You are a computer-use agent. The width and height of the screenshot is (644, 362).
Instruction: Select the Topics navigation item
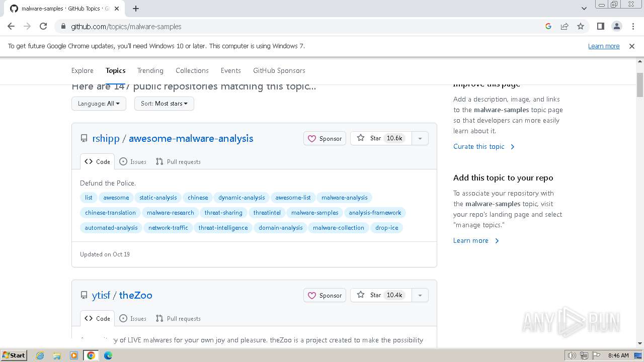point(116,70)
